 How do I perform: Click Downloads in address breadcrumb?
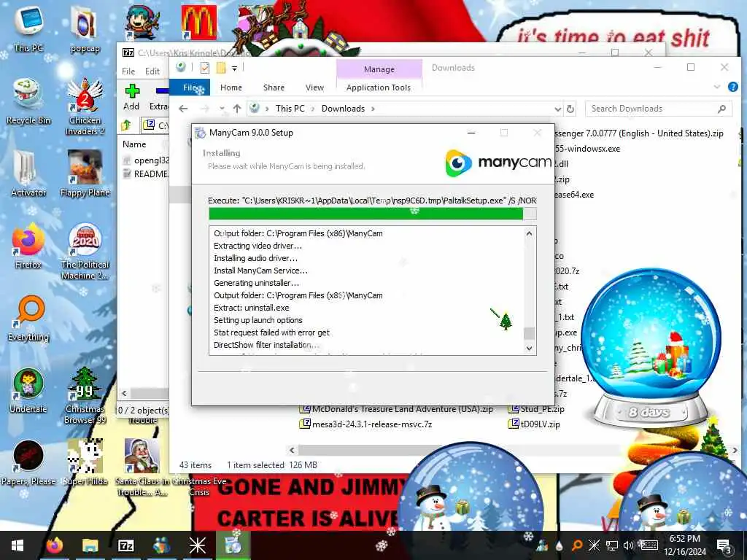343,109
